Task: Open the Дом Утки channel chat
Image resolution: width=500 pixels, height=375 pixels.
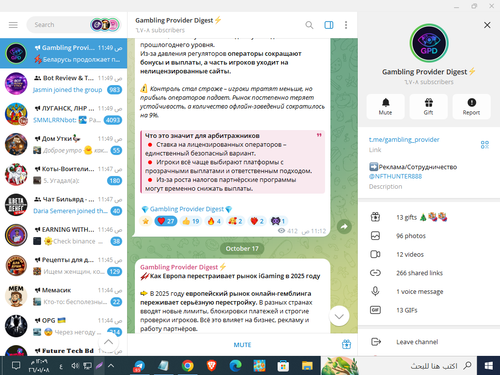Action: [63, 144]
